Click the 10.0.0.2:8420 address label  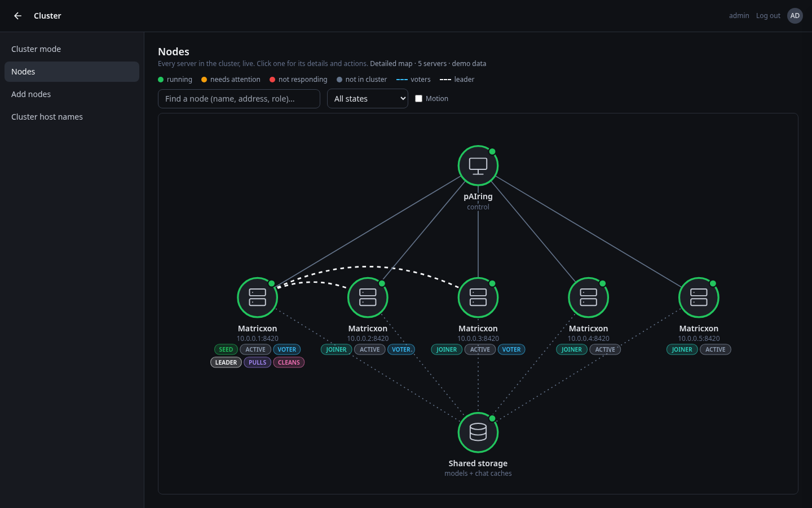368,339
